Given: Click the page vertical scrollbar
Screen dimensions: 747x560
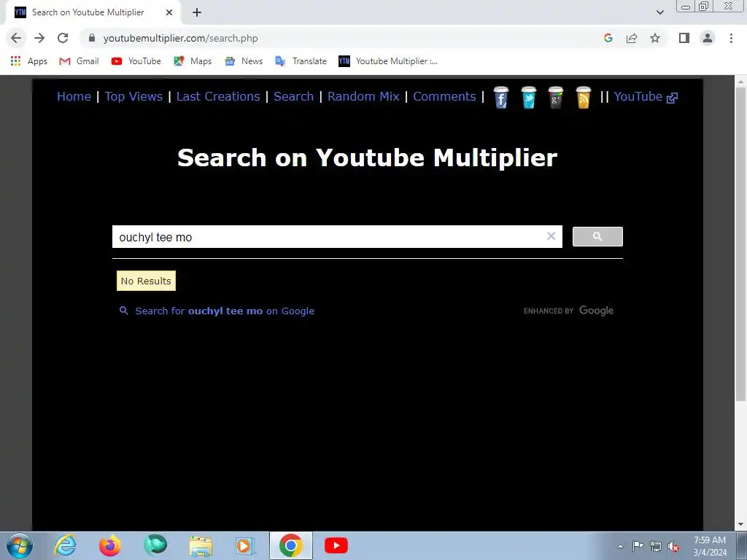Looking at the screenshot, I should [741, 243].
